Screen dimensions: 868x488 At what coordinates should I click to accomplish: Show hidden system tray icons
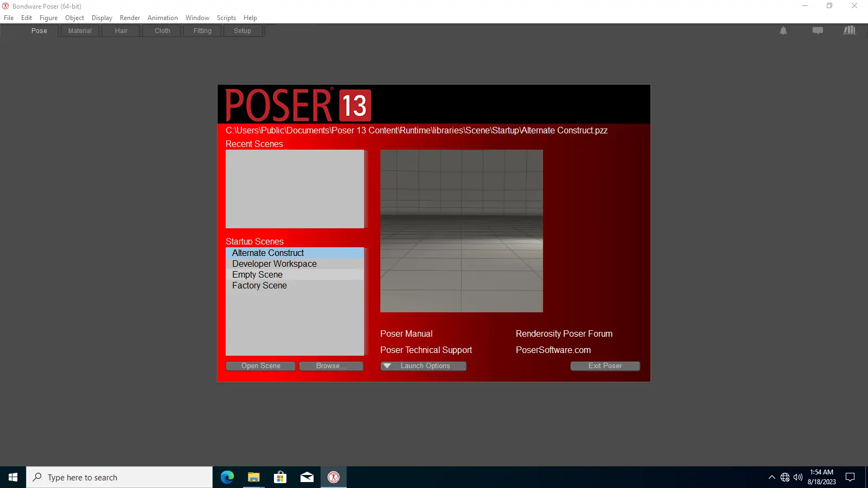coord(772,477)
